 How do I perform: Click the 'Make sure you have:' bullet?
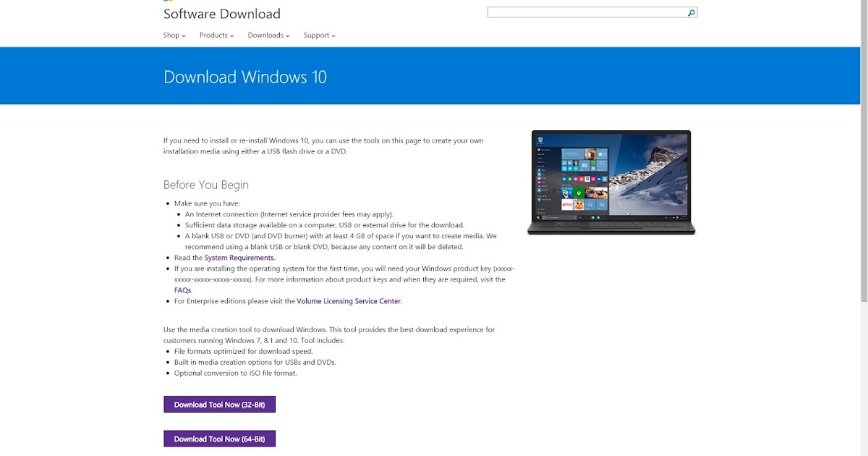(x=207, y=203)
